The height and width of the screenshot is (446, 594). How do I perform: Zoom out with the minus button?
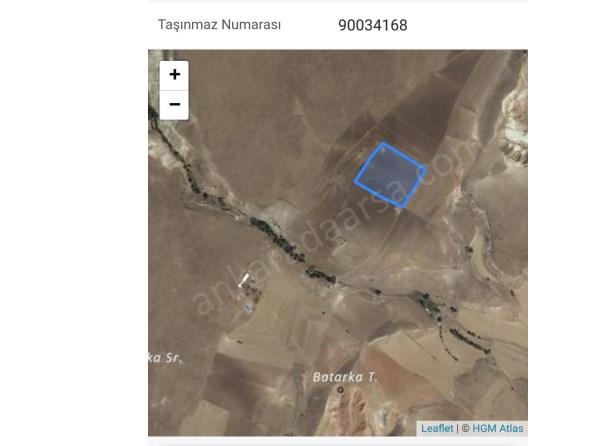174,105
